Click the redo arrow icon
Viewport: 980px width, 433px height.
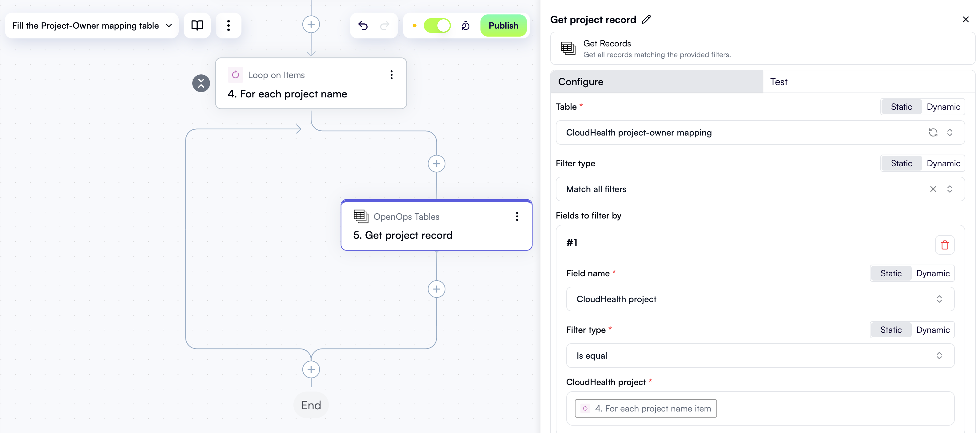(384, 26)
